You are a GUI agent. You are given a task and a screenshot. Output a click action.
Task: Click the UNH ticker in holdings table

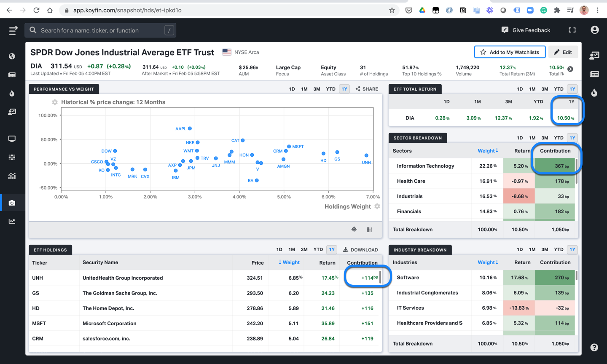point(38,278)
